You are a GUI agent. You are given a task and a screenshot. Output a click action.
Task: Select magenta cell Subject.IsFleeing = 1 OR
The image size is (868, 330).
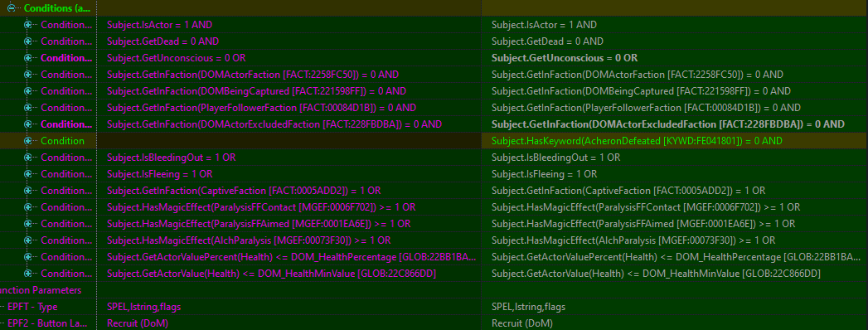159,174
